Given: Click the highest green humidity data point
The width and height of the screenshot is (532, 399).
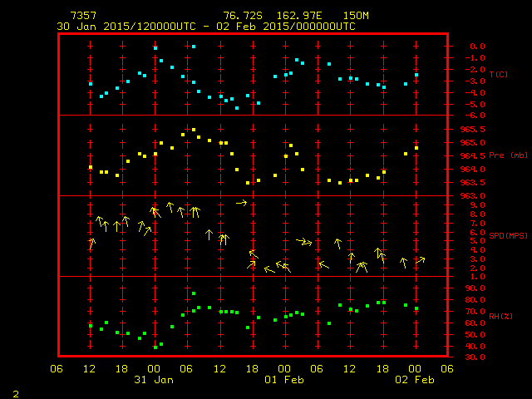Looking at the screenshot, I should pos(194,293).
